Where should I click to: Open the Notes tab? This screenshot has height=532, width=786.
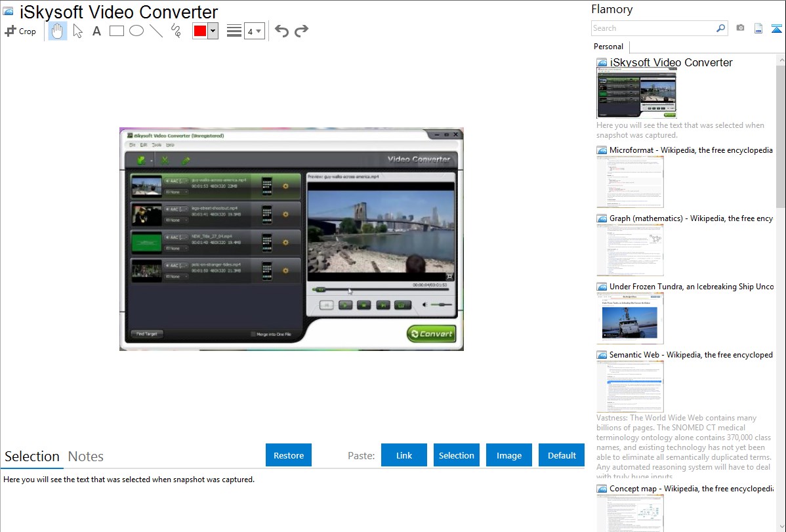click(86, 457)
